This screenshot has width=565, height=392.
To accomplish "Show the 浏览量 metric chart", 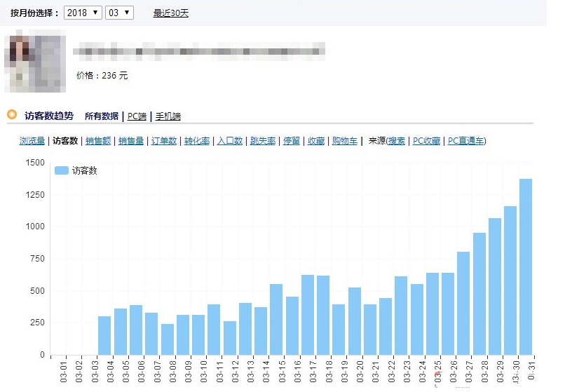I will pyautogui.click(x=32, y=141).
